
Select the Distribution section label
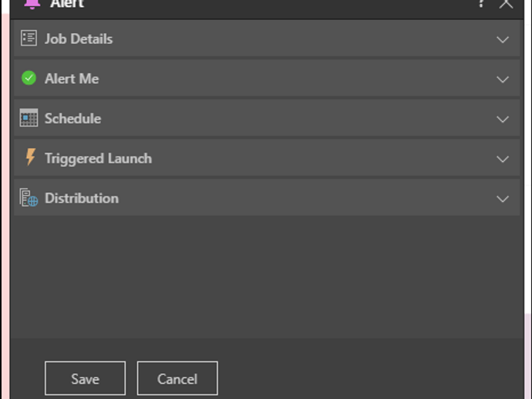pos(82,198)
